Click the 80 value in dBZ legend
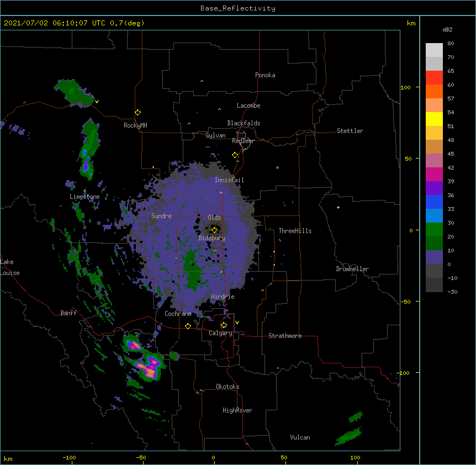The width and height of the screenshot is (476, 465). (451, 44)
